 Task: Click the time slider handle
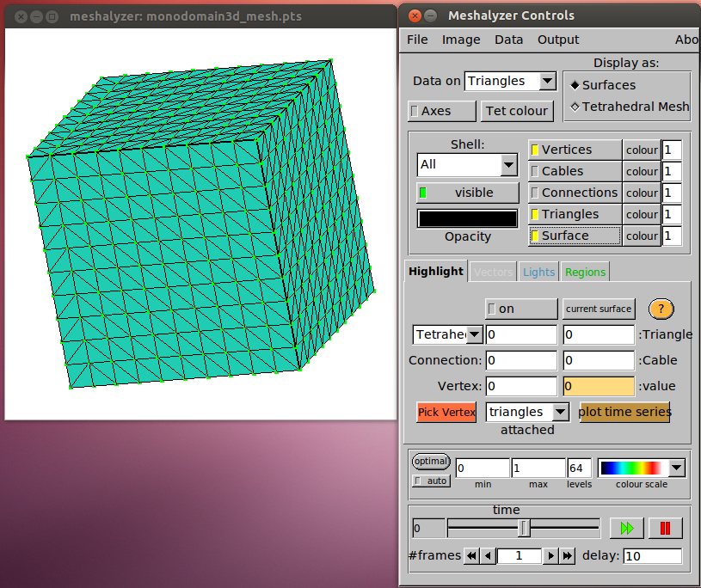pyautogui.click(x=524, y=527)
